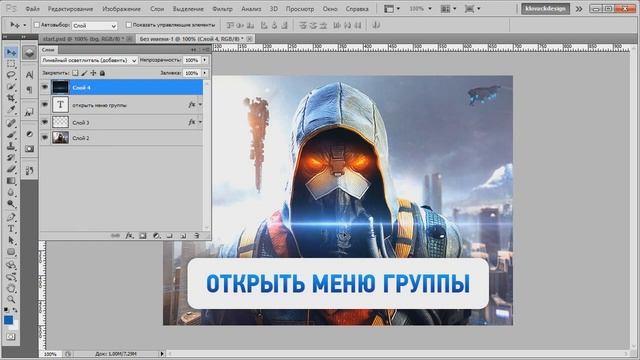Open the Layers panel dock icon
Screen dimensions: 640x360
tap(29, 53)
